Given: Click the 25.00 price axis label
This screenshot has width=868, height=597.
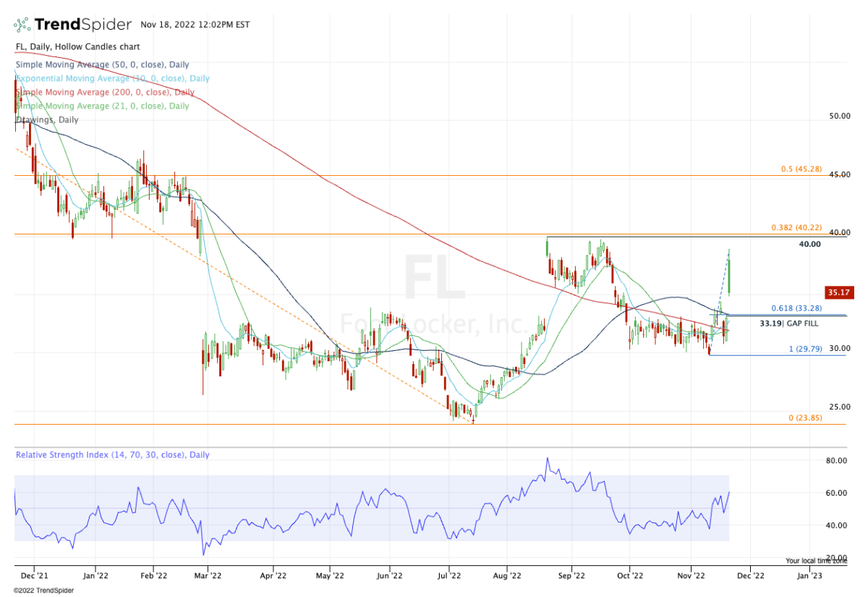Looking at the screenshot, I should tap(839, 407).
